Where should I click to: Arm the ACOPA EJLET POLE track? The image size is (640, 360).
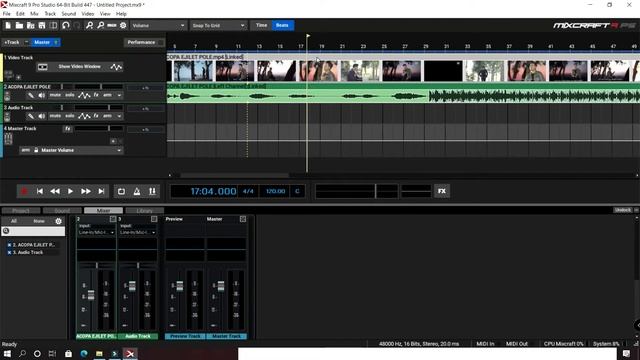click(107, 95)
